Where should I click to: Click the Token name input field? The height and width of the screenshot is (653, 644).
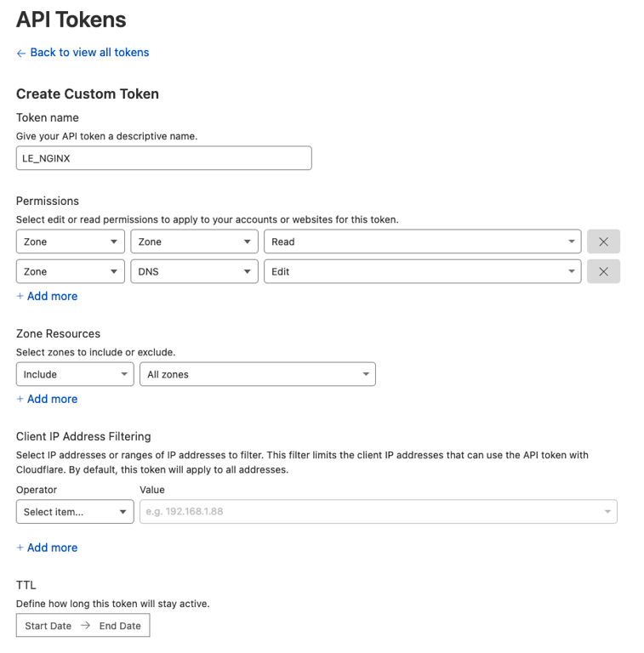(163, 158)
